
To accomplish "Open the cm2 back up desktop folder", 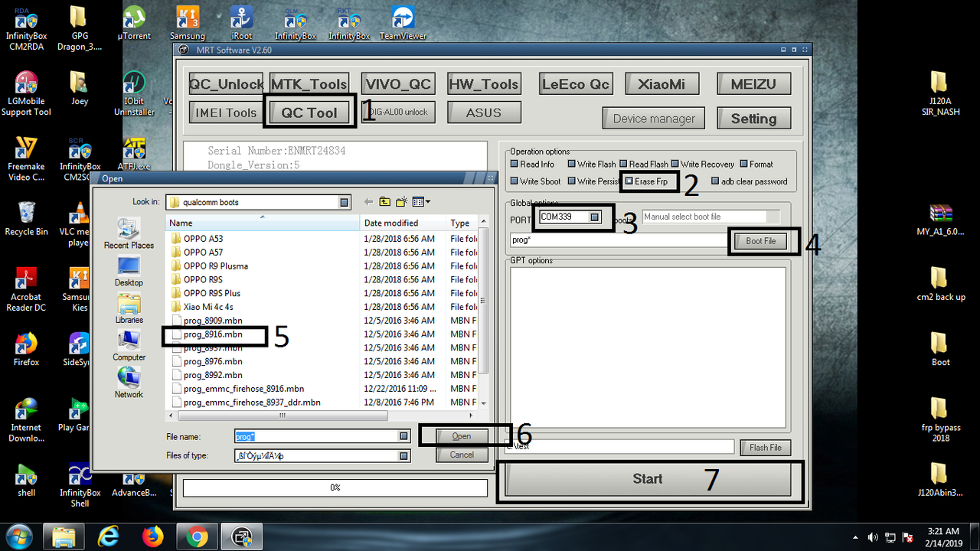I will point(941,284).
